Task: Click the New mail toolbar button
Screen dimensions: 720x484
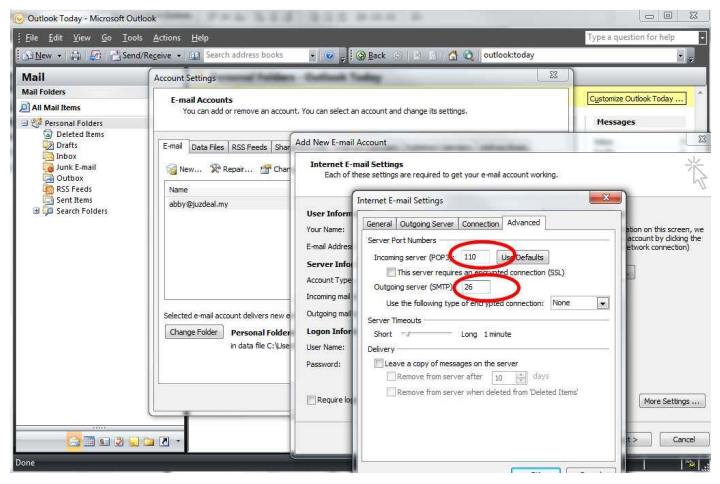Action: tap(38, 56)
